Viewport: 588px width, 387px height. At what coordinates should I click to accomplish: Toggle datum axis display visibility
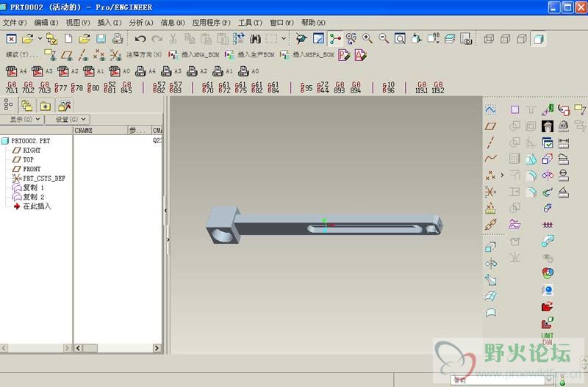(x=83, y=55)
